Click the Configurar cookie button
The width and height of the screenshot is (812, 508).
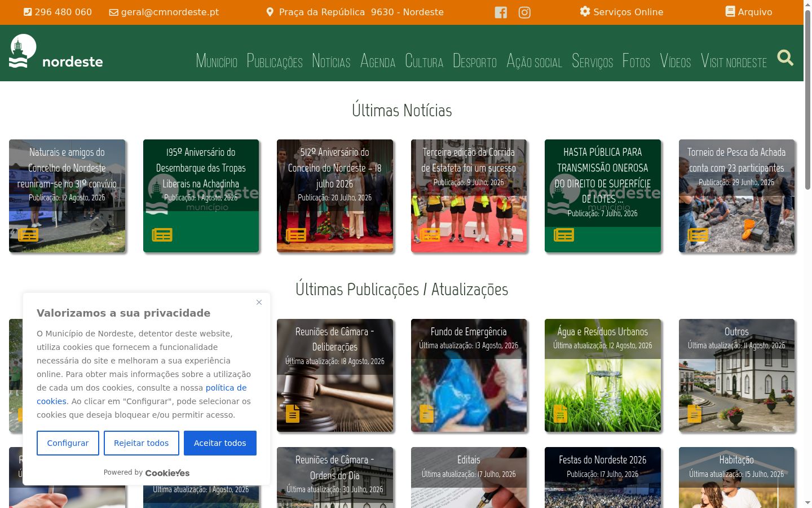[68, 443]
